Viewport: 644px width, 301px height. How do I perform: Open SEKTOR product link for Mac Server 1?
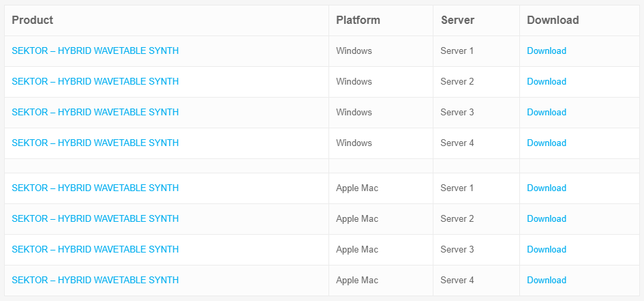coord(95,188)
